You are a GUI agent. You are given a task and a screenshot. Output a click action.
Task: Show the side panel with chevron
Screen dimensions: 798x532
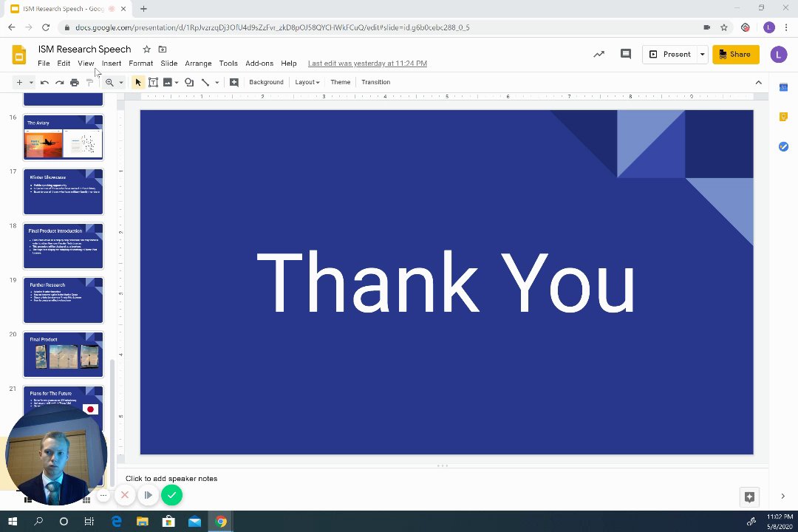[782, 496]
